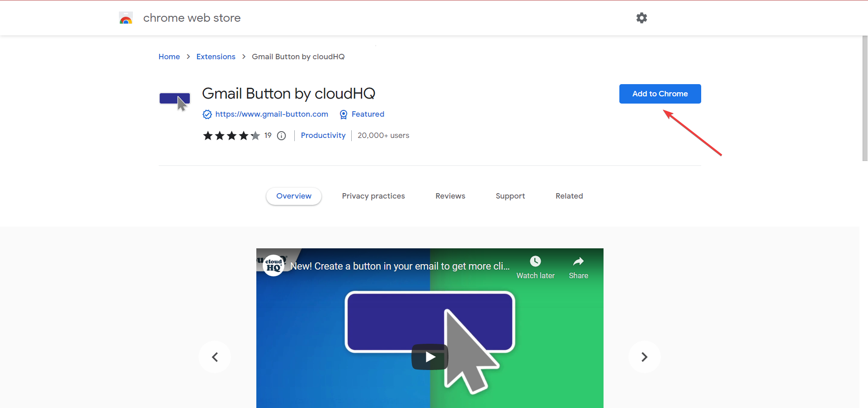Click the Gmail Button extension icon
The width and height of the screenshot is (868, 408).
point(175,101)
